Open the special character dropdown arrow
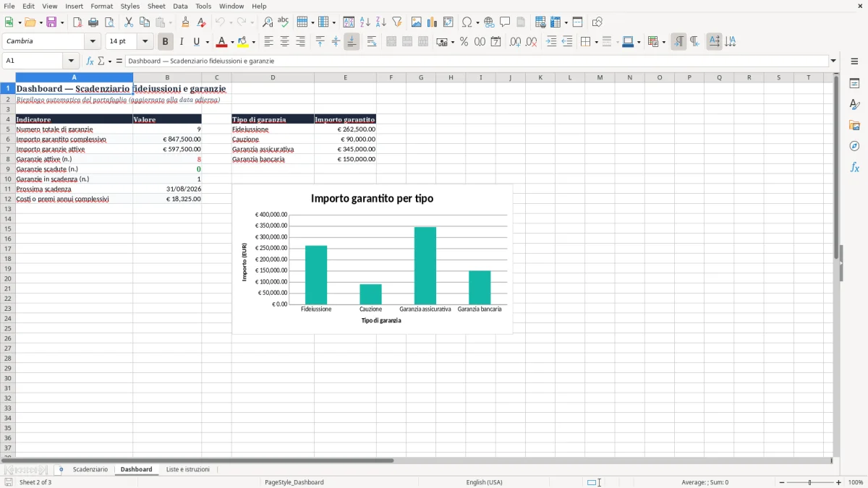The width and height of the screenshot is (868, 488). 477,22
